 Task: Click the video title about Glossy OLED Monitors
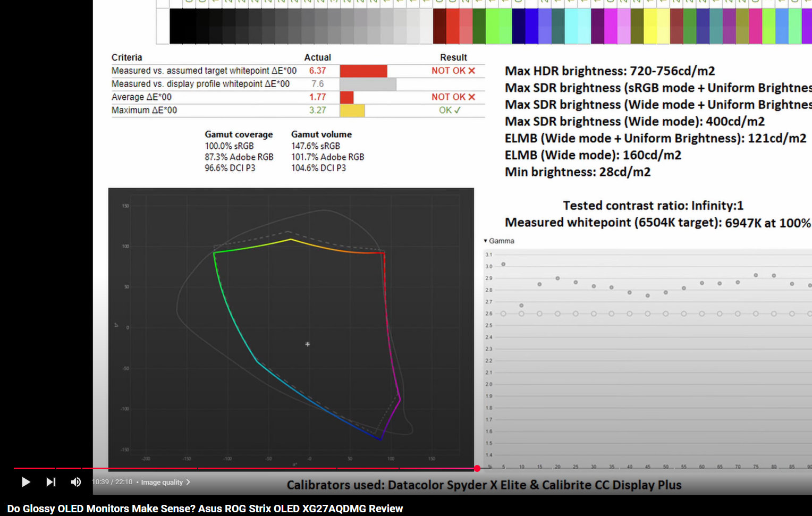point(205,509)
